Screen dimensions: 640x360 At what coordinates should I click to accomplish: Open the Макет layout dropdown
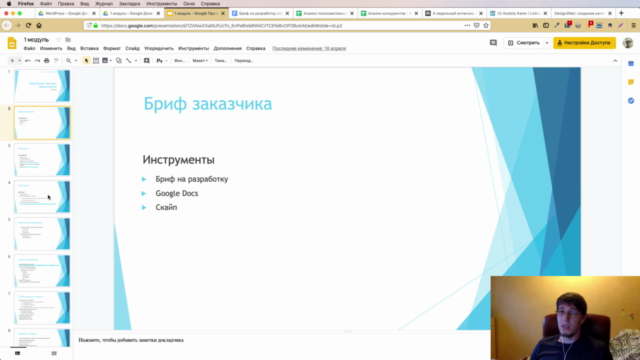200,60
